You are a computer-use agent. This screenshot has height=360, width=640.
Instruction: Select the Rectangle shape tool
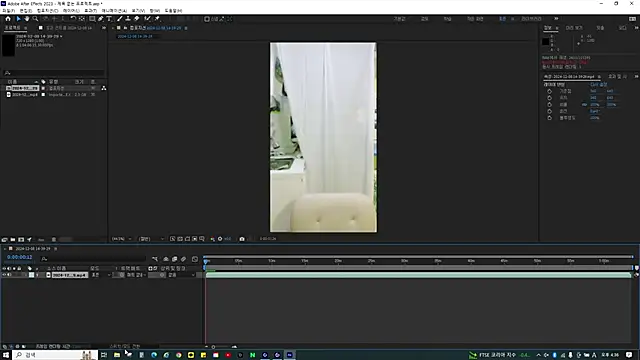pos(92,19)
